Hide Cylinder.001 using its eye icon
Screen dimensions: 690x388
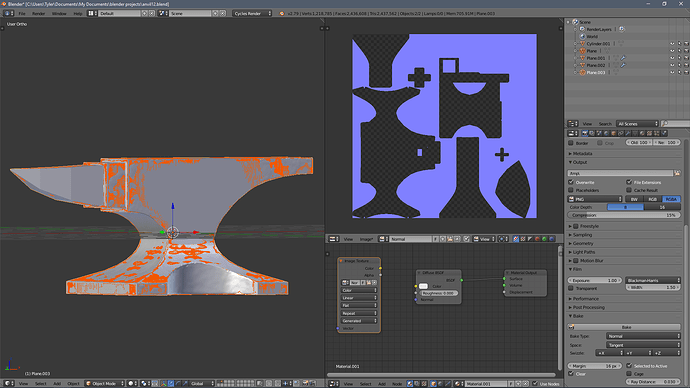[x=672, y=44]
